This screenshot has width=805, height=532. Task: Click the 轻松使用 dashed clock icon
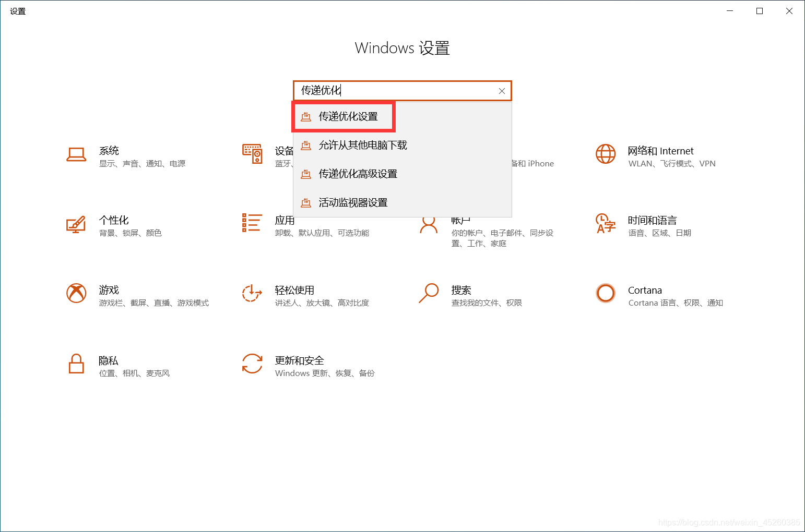tap(252, 293)
